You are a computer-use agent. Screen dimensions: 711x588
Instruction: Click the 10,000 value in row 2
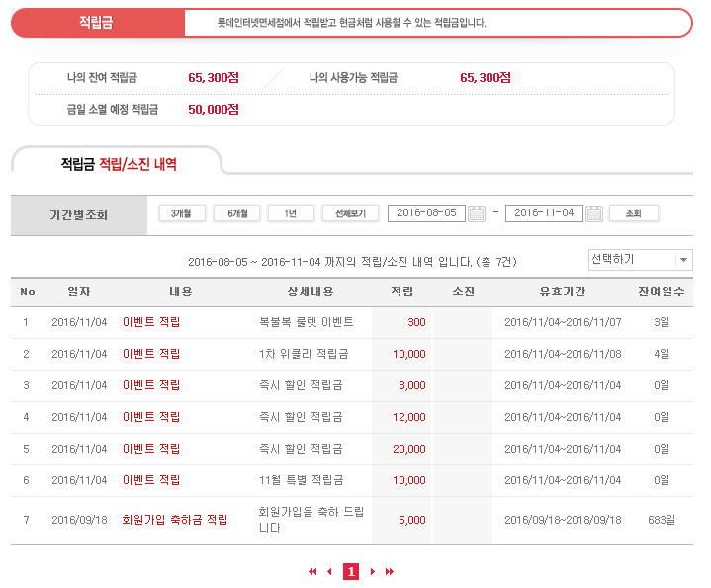point(409,354)
